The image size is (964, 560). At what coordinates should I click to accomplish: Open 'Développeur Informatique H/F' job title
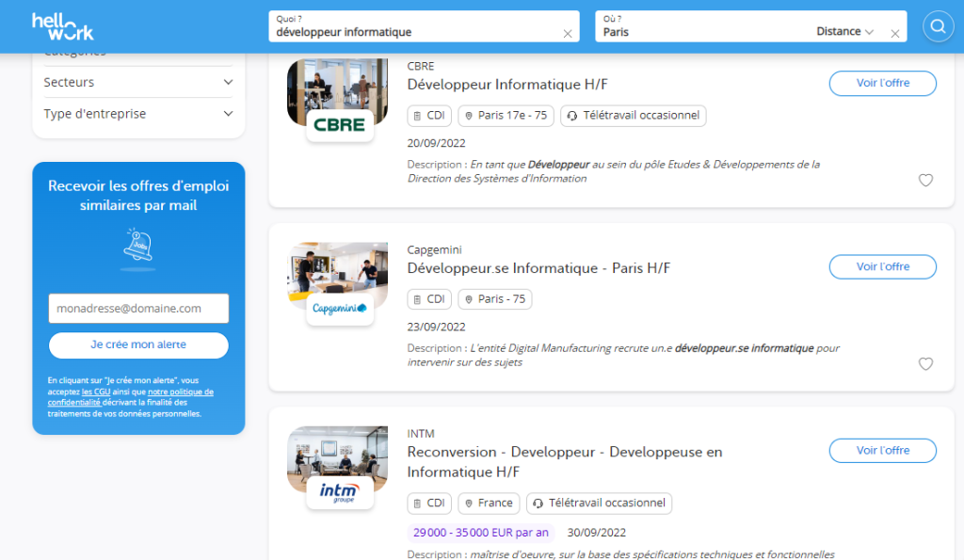tap(507, 84)
